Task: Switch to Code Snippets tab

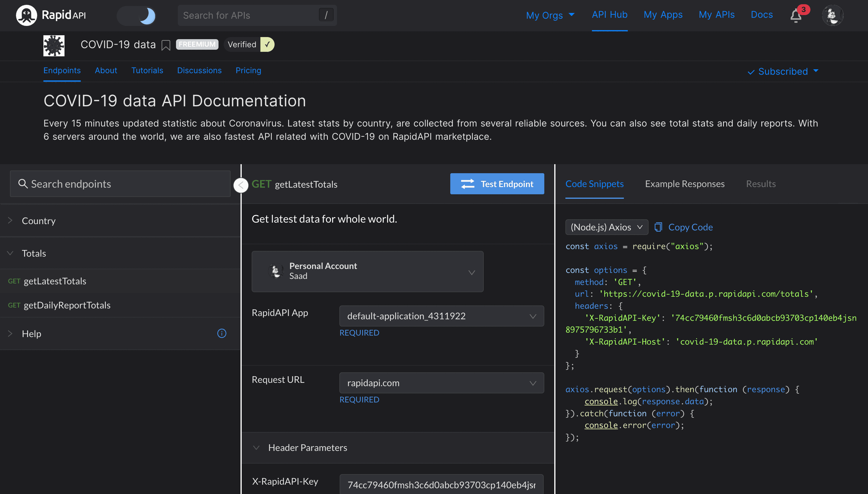Action: point(594,184)
